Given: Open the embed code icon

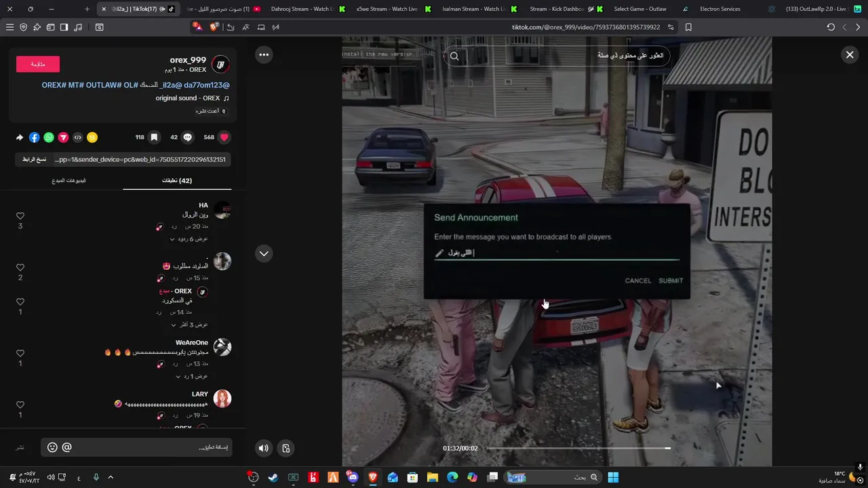Looking at the screenshot, I should pyautogui.click(x=77, y=138).
